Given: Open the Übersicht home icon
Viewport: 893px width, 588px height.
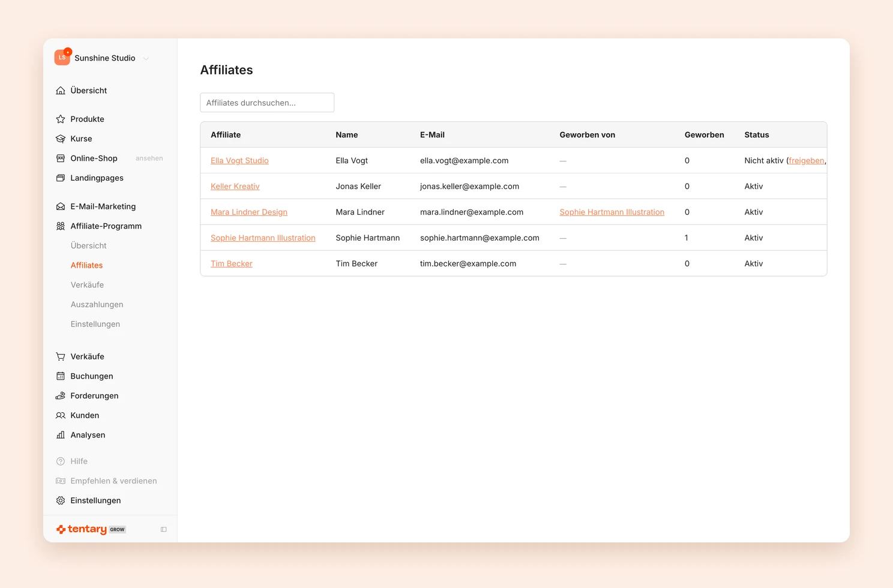Looking at the screenshot, I should (61, 91).
